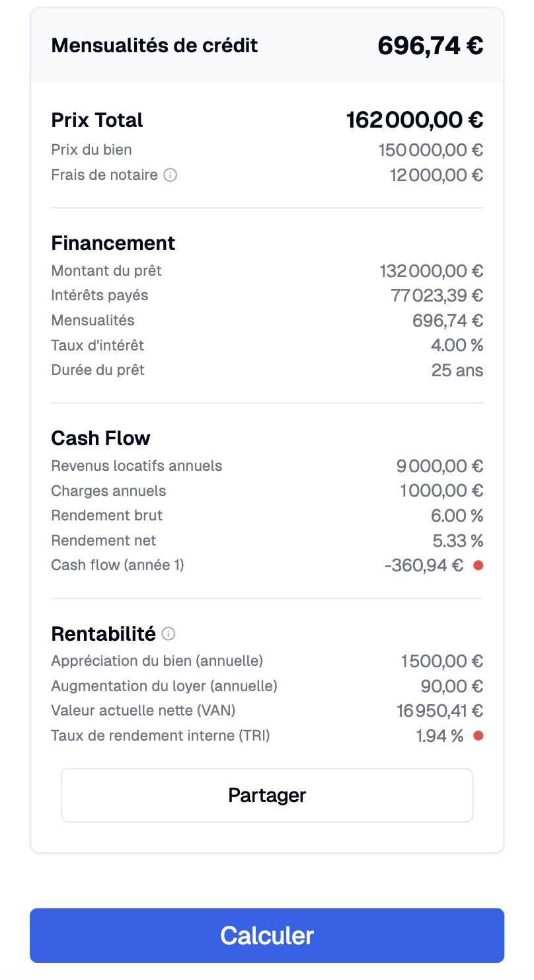534x980 pixels.
Task: Click the Partager button
Action: pyautogui.click(x=267, y=795)
